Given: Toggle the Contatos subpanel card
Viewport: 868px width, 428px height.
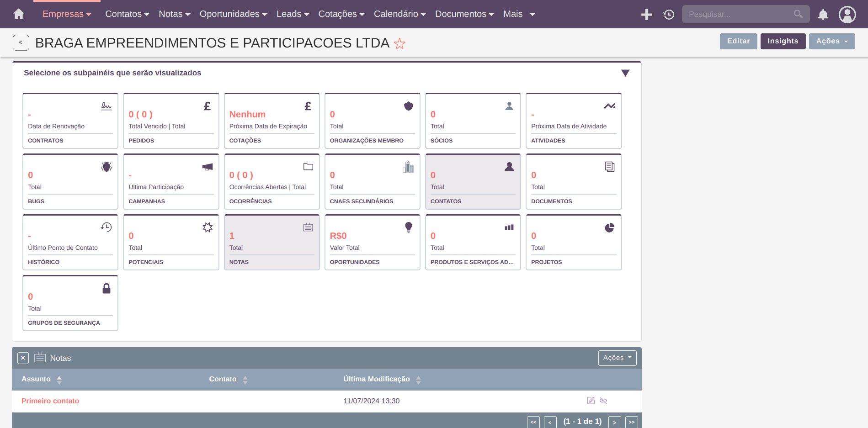Looking at the screenshot, I should tap(473, 181).
